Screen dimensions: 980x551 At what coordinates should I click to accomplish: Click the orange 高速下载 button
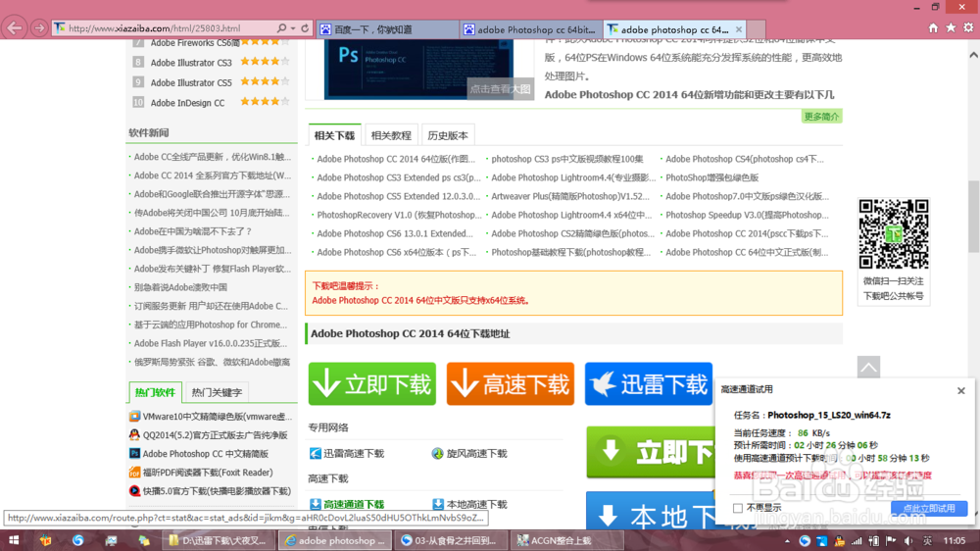pyautogui.click(x=510, y=384)
